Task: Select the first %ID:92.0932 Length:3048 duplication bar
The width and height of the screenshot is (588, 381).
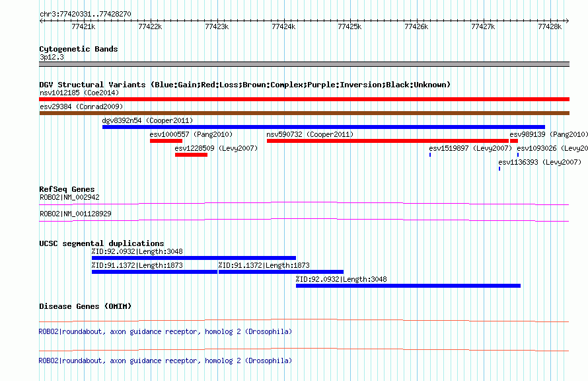Action: click(x=194, y=258)
